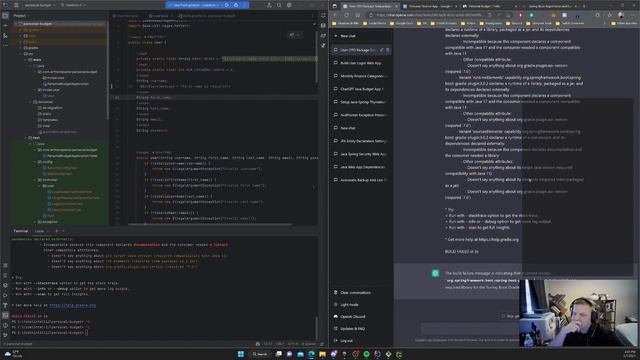Open the IntelliJ main hamburger menu
The width and height of the screenshot is (640, 360).
tap(16, 5)
